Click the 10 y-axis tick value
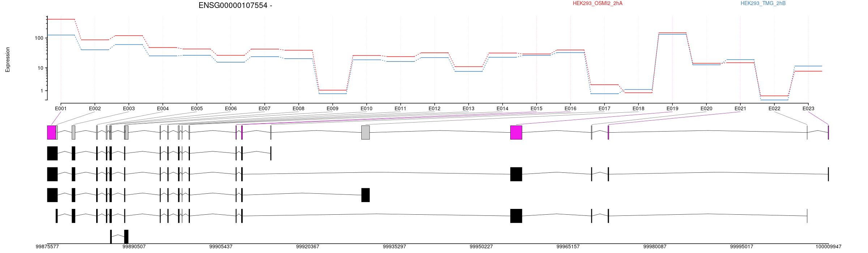868x253 pixels. [x=41, y=68]
